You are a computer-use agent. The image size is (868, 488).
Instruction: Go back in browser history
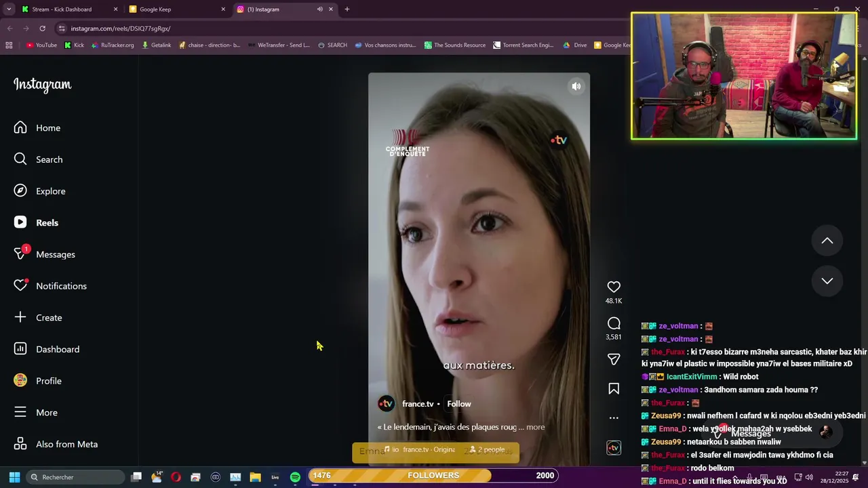(x=9, y=28)
